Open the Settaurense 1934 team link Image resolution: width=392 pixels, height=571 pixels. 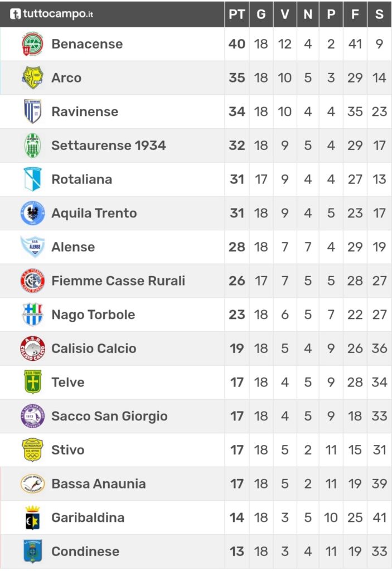pyautogui.click(x=109, y=146)
